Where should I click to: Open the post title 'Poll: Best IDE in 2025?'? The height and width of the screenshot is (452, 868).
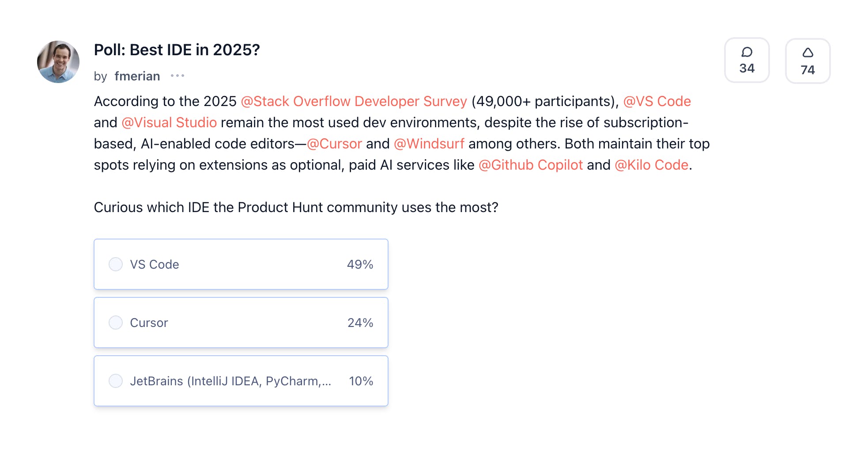177,50
